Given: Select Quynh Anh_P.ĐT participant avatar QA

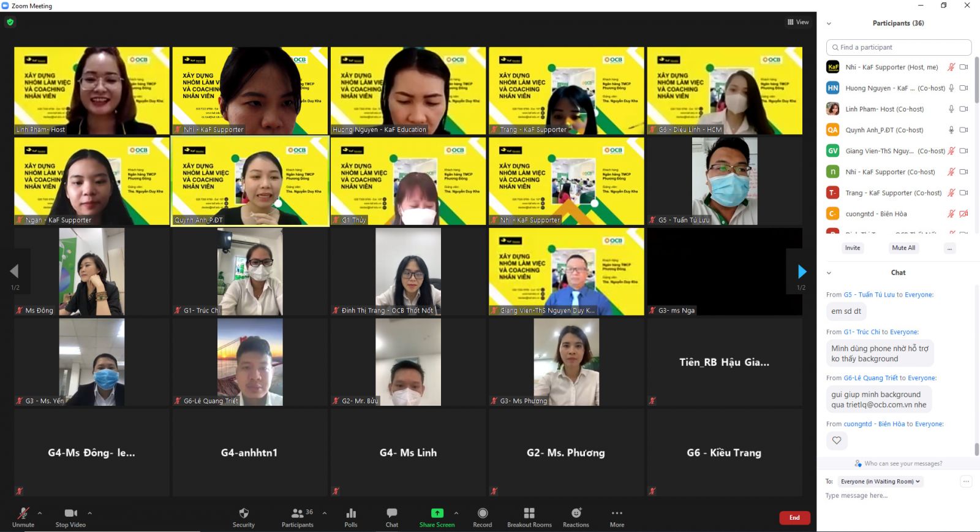Looking at the screenshot, I should click(833, 130).
